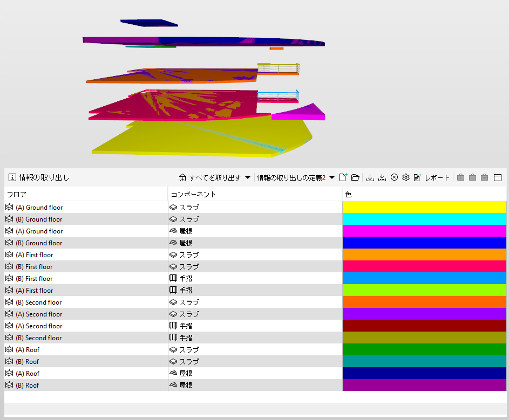Viewport: 509px width, 420px height.
Task: Pick the green swatch for (A) Roof slab
Action: click(424, 349)
